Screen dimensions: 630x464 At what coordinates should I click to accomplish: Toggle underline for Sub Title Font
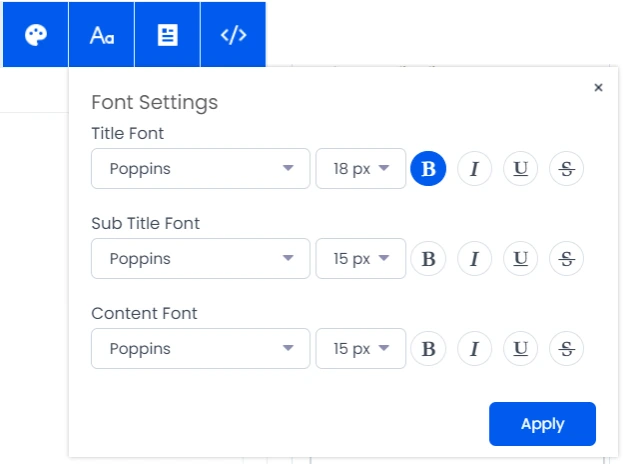pyautogui.click(x=521, y=258)
